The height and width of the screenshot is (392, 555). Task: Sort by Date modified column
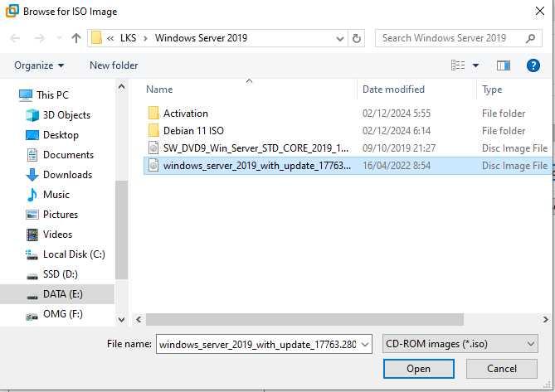pos(393,90)
